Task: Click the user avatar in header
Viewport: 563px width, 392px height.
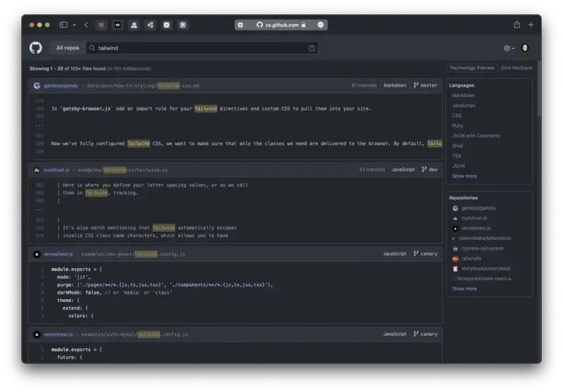Action: click(x=524, y=48)
